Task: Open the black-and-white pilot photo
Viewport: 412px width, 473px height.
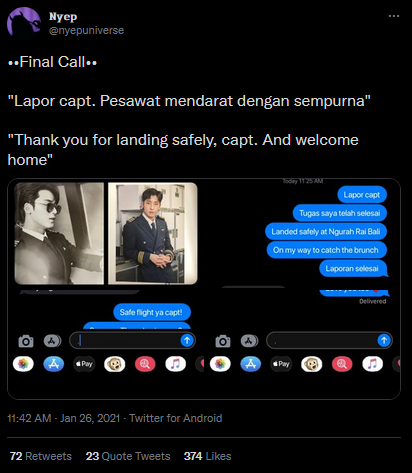Action: [x=59, y=233]
